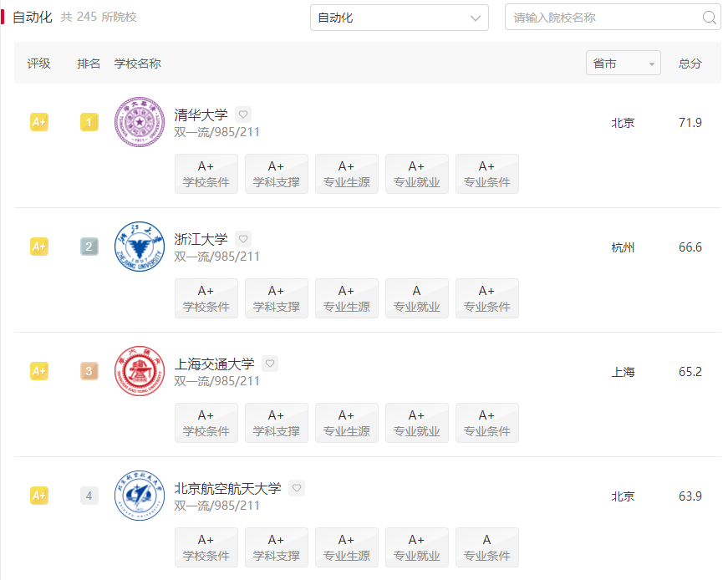Click the Tsinghua University school logo
The width and height of the screenshot is (728, 580).
(139, 122)
